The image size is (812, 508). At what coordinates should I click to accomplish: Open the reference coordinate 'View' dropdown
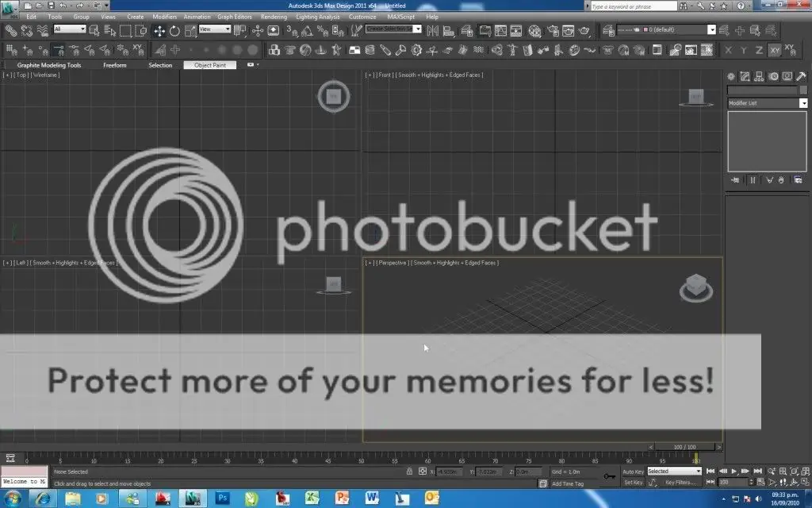tap(214, 29)
